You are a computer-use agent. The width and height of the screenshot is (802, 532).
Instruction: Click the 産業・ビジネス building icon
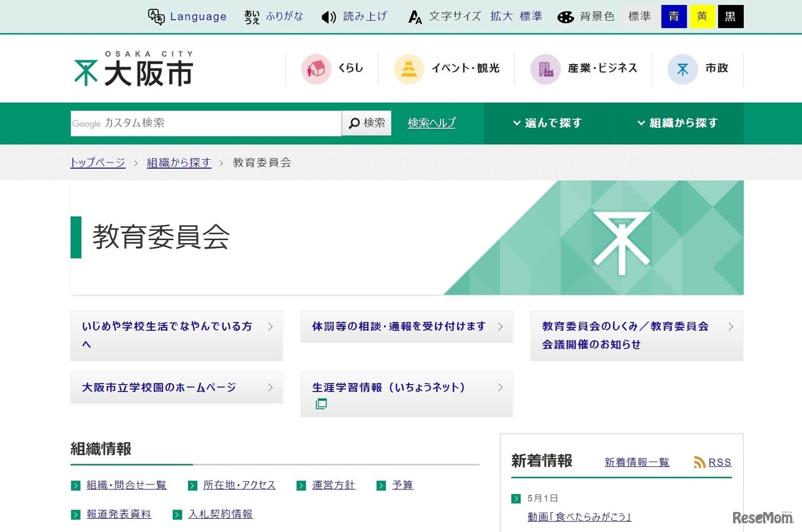point(545,69)
